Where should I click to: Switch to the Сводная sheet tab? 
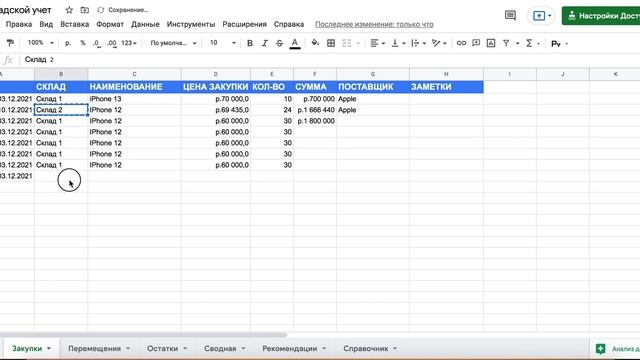[x=220, y=349]
